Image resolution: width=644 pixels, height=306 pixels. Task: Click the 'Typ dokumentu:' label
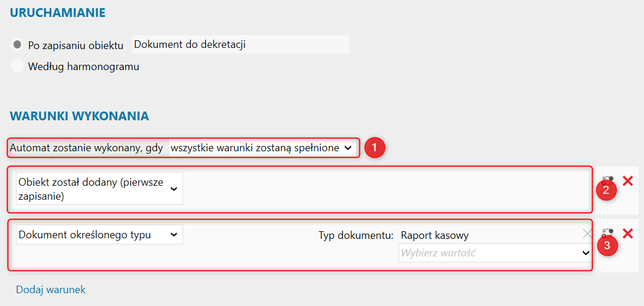click(356, 235)
